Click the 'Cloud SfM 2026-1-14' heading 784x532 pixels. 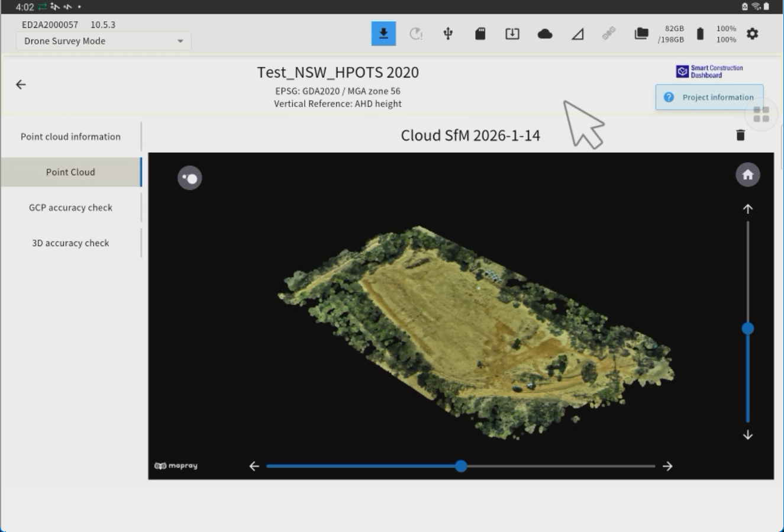point(470,136)
